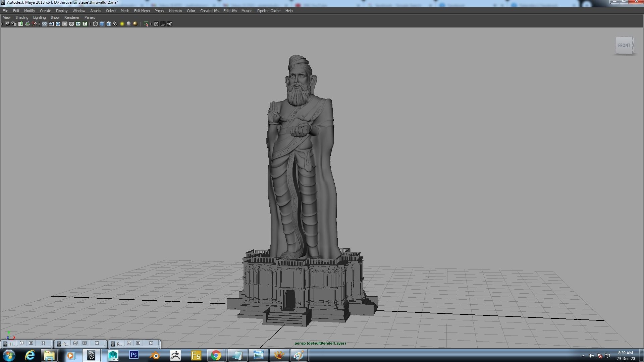Open the Image Plane icon in panel toolbar
The image size is (644, 362).
coord(28,24)
